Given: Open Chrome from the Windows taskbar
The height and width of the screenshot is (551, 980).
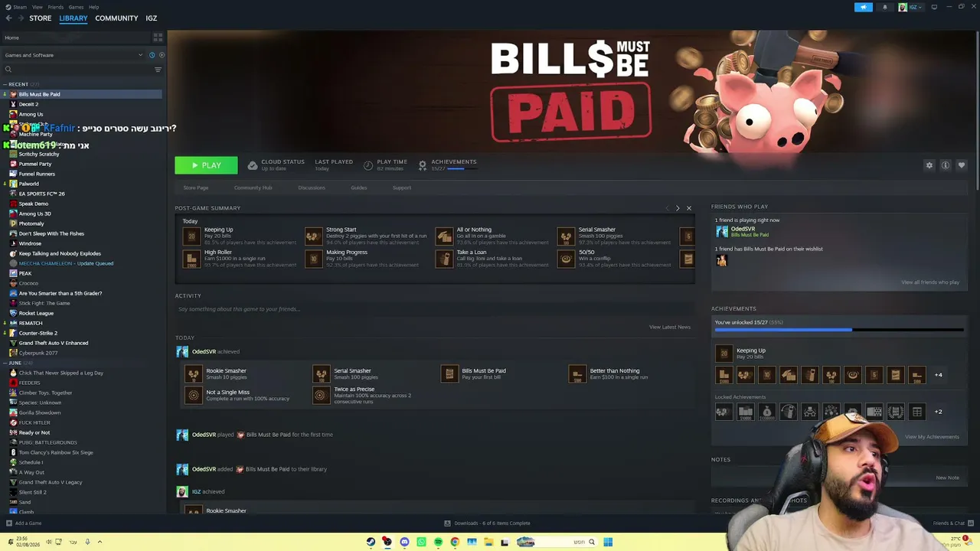Looking at the screenshot, I should click(x=455, y=542).
